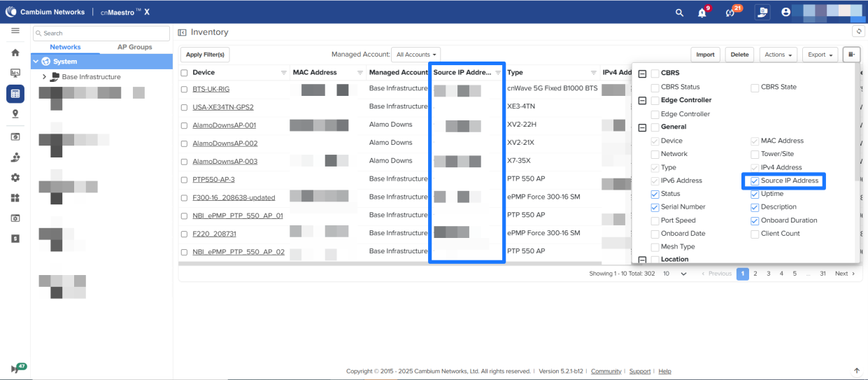
Task: Open the dollar billing sidebar icon
Action: click(15, 239)
